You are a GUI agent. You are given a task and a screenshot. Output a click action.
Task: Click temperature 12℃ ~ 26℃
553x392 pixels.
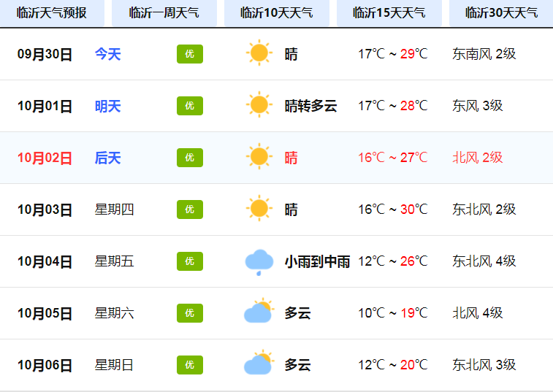tap(393, 261)
